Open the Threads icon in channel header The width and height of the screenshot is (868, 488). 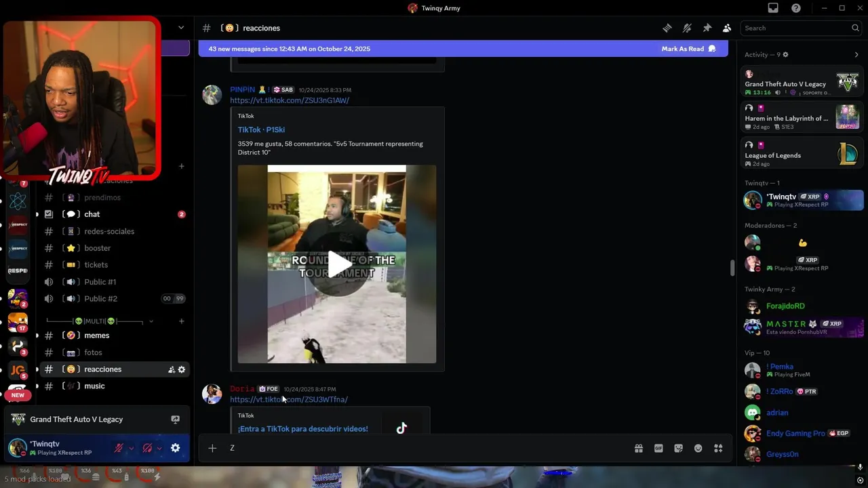pyautogui.click(x=667, y=28)
